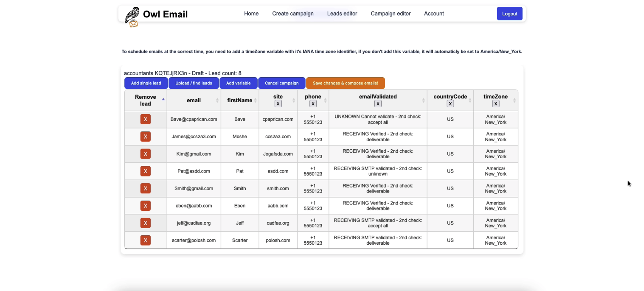Go to Create campaign page
This screenshot has height=291, width=644.
[293, 14]
